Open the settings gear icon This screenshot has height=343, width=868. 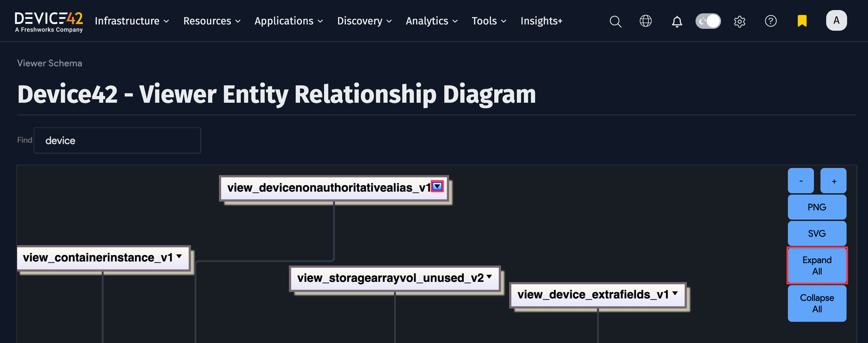(740, 21)
